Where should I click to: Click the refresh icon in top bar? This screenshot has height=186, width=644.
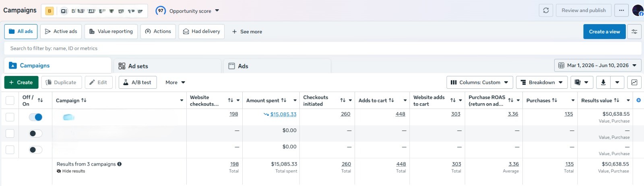click(x=546, y=10)
